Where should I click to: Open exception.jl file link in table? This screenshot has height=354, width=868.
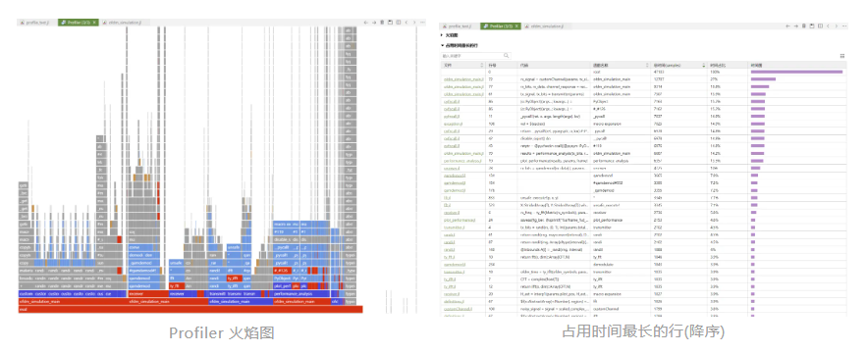click(453, 124)
